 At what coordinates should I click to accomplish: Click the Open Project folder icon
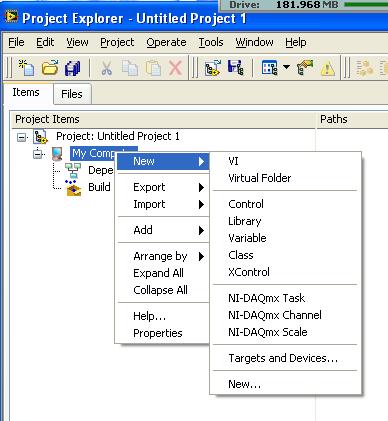pyautogui.click(x=50, y=68)
